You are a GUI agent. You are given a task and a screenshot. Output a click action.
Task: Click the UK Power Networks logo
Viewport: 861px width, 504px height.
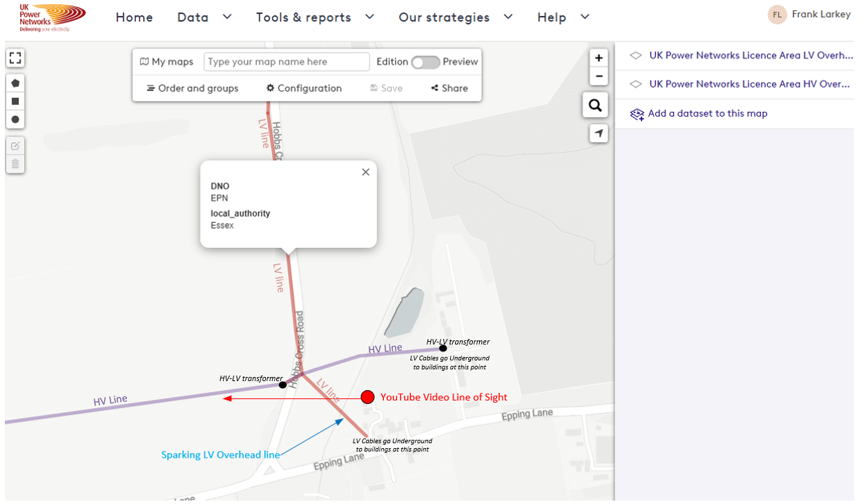click(x=52, y=17)
